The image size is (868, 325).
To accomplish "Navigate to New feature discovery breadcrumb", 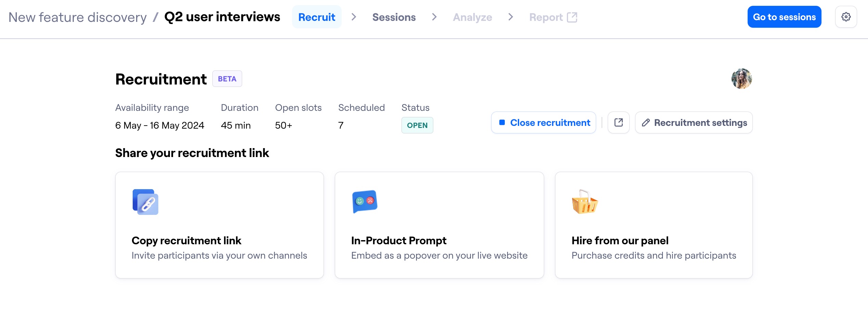I will (78, 17).
